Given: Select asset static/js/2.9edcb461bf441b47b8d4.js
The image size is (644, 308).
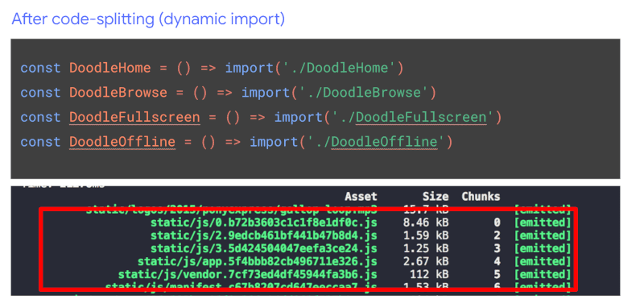Looking at the screenshot, I should click(264, 235).
